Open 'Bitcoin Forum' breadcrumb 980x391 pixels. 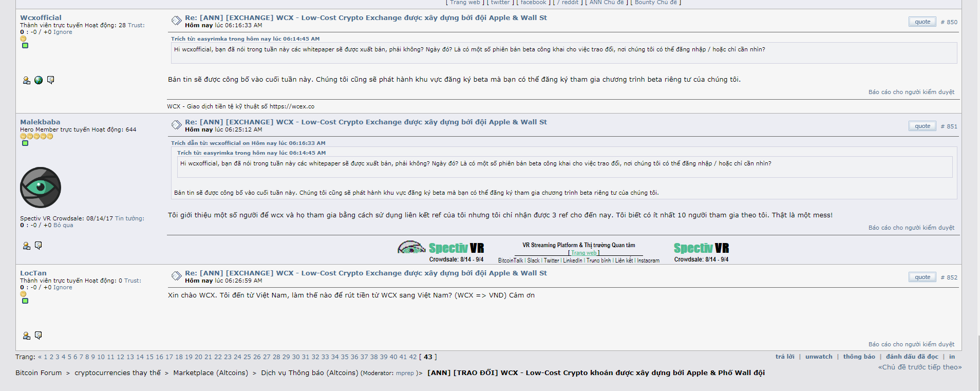[x=39, y=373]
